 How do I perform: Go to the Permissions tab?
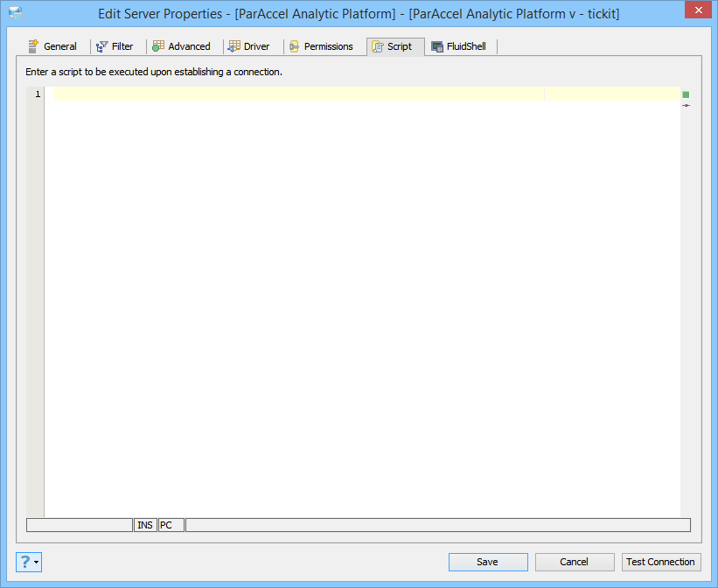tap(322, 46)
